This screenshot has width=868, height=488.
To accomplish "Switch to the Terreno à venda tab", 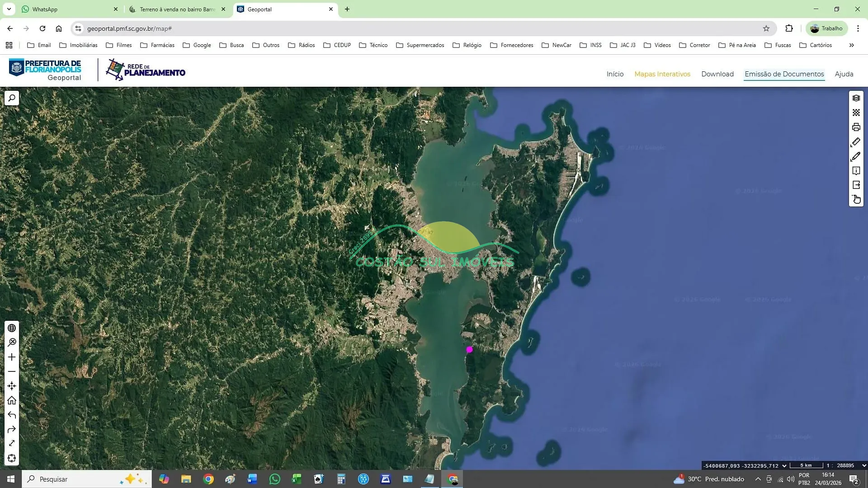I will [177, 9].
